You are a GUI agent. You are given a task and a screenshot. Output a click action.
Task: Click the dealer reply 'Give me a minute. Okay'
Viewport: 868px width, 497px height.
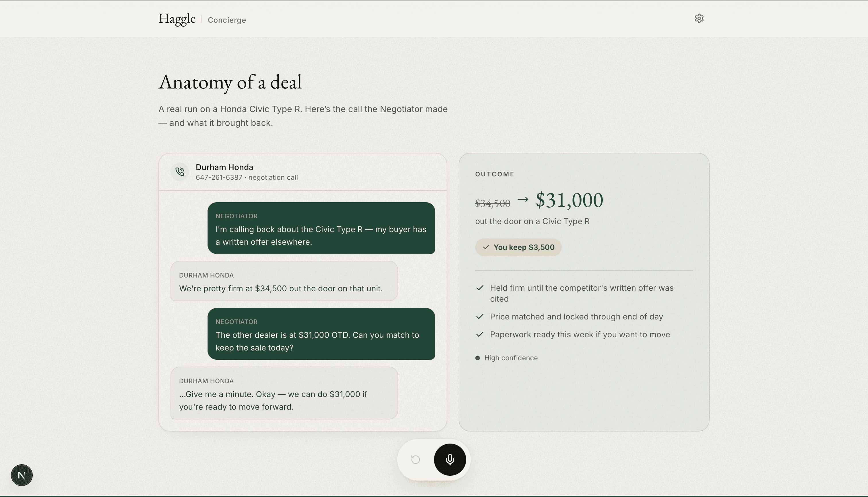[284, 393]
